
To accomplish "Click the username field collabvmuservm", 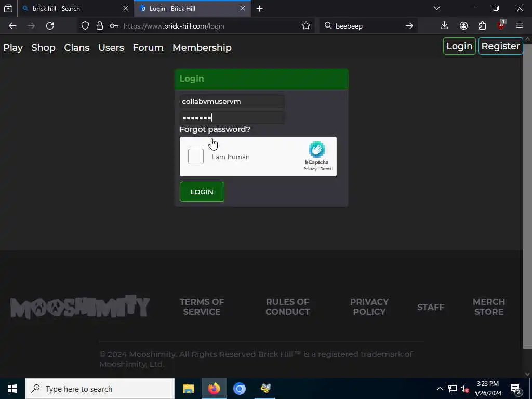I will point(232,101).
